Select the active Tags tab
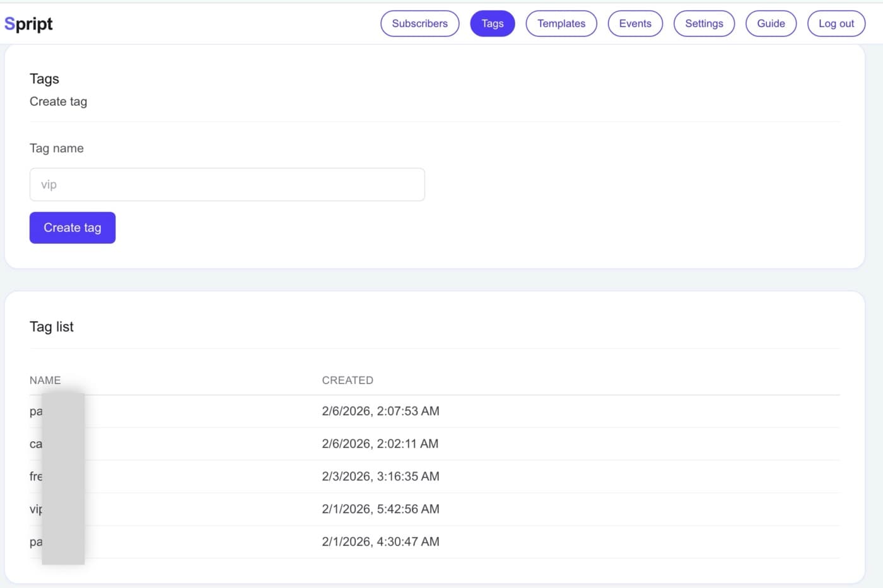883x588 pixels. [x=492, y=24]
